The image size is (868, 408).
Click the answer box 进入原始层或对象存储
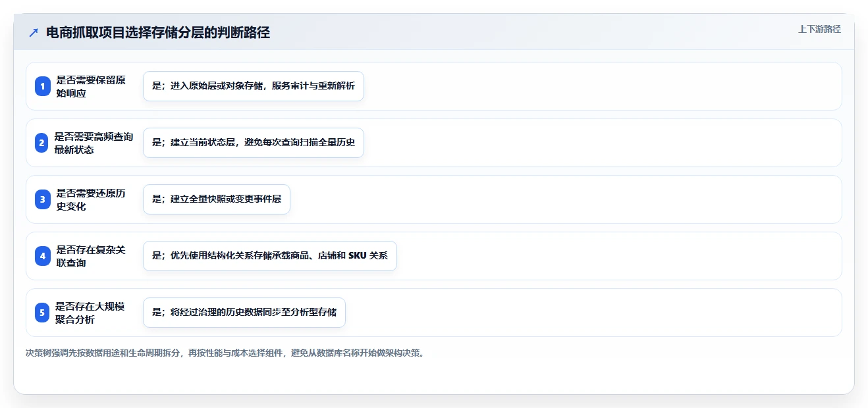coord(254,86)
